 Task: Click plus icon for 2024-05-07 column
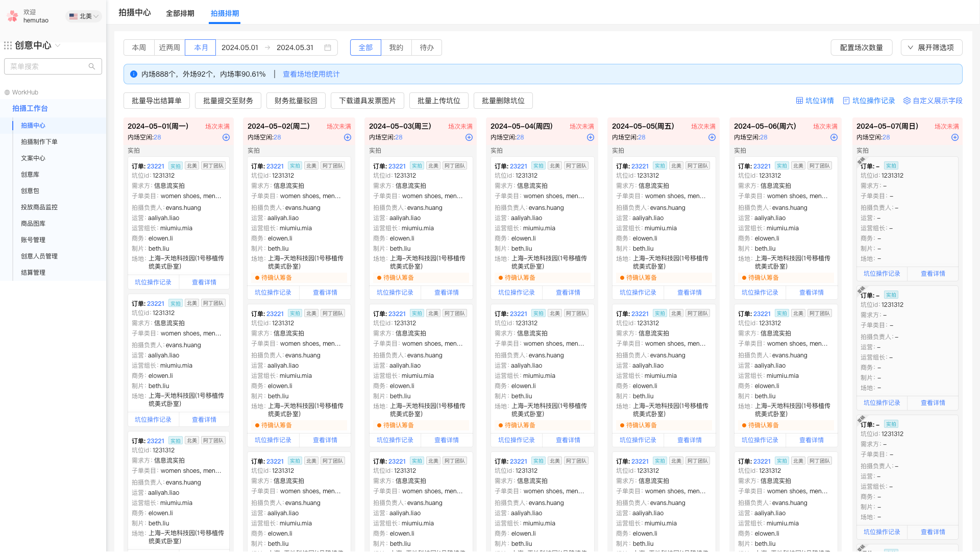(955, 137)
